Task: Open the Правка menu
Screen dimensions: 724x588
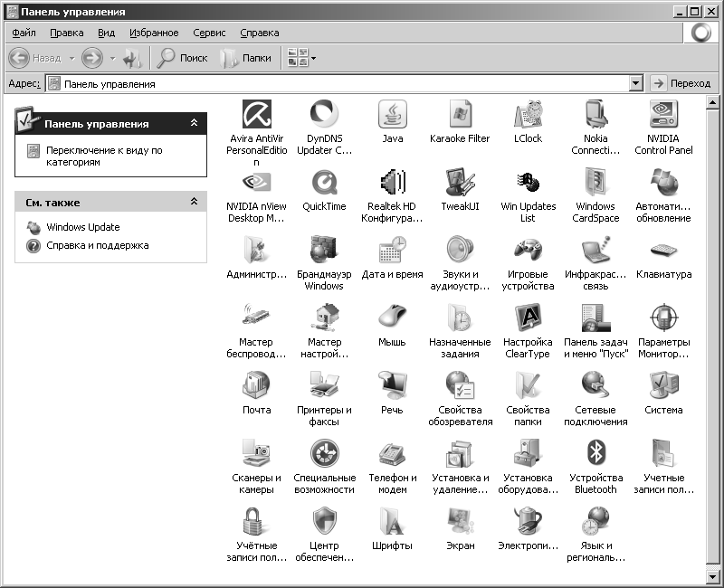Action: coord(67,33)
